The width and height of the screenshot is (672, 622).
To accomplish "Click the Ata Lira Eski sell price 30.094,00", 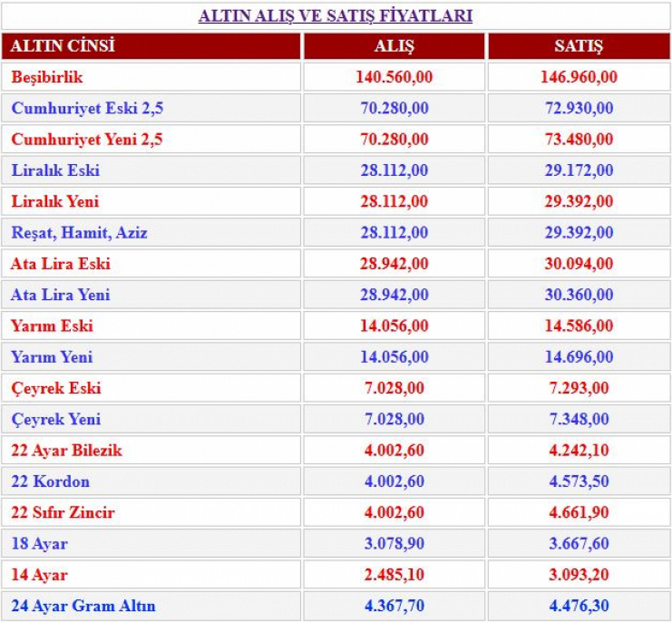I will [579, 264].
